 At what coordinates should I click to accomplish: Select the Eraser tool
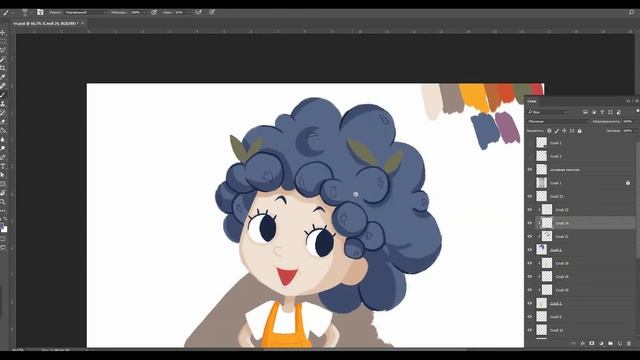click(3, 122)
